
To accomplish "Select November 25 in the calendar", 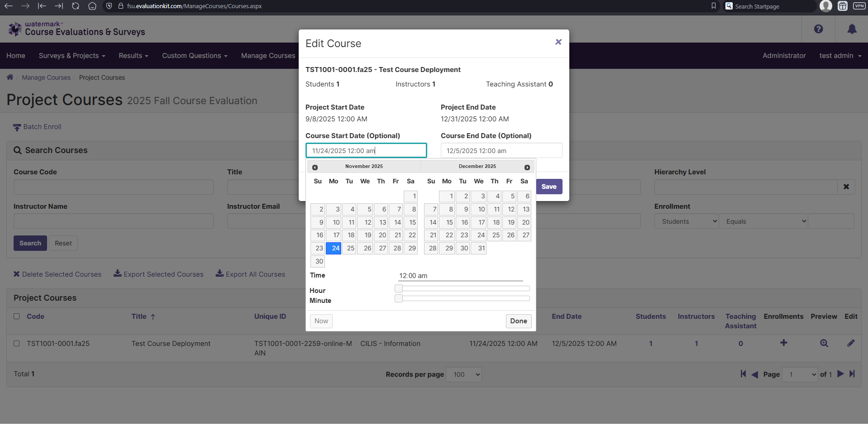I will (x=349, y=248).
